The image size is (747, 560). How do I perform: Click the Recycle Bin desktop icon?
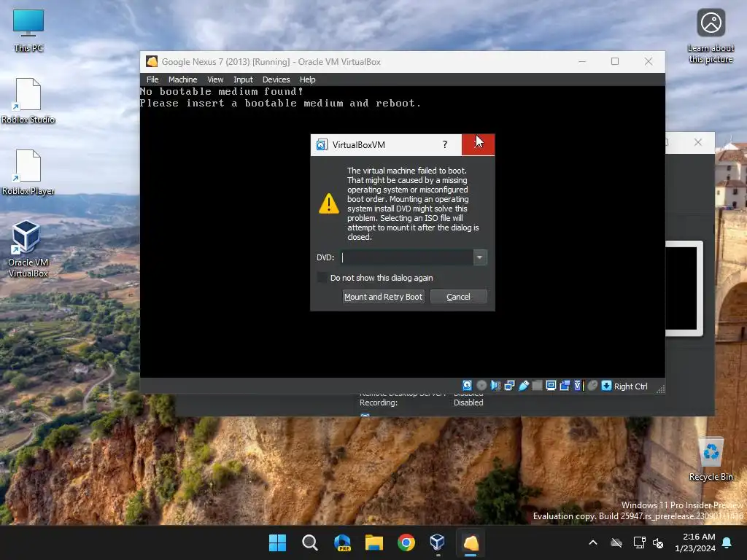[711, 459]
